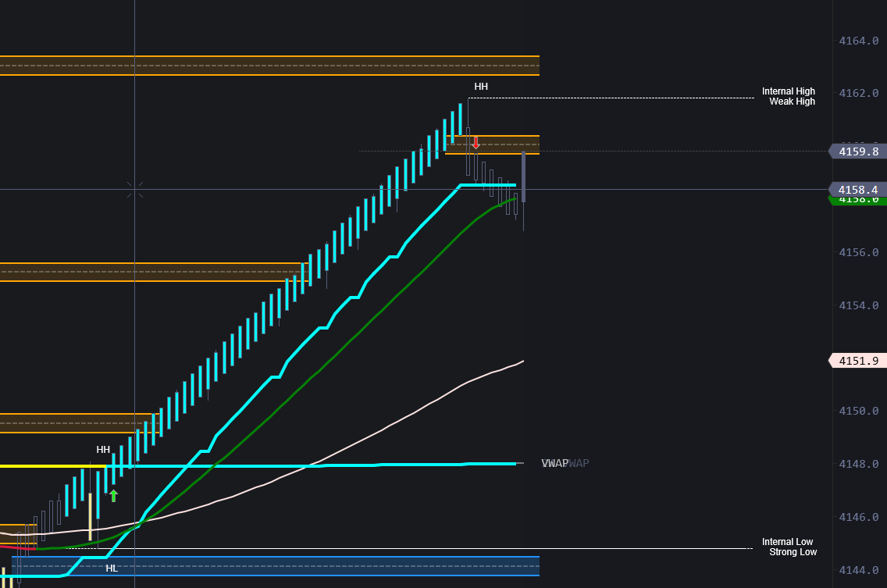Click the 4144.0 price axis label
This screenshot has height=588, width=887.
(x=858, y=571)
